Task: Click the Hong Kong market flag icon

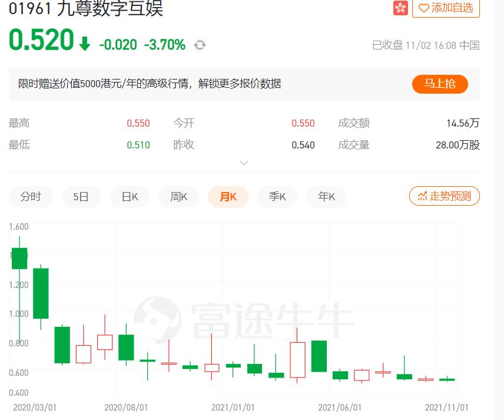Action: point(400,8)
